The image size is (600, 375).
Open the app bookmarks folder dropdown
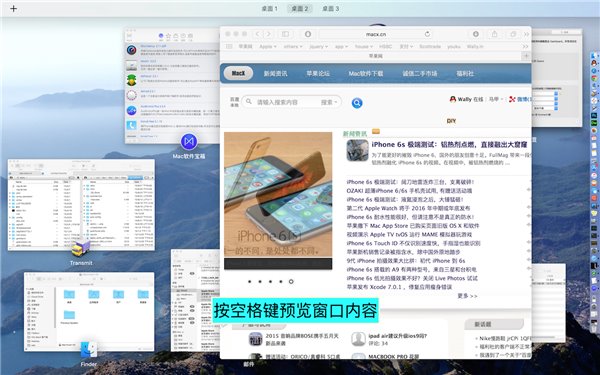[341, 46]
